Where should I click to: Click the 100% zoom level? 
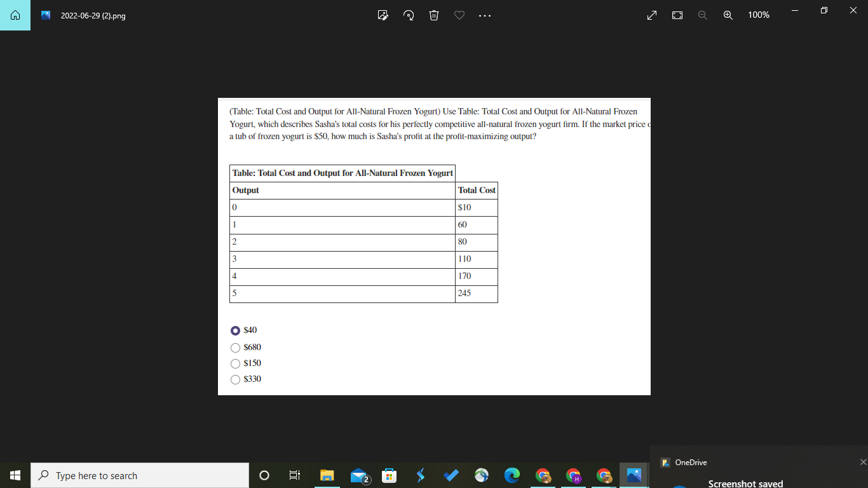point(759,15)
